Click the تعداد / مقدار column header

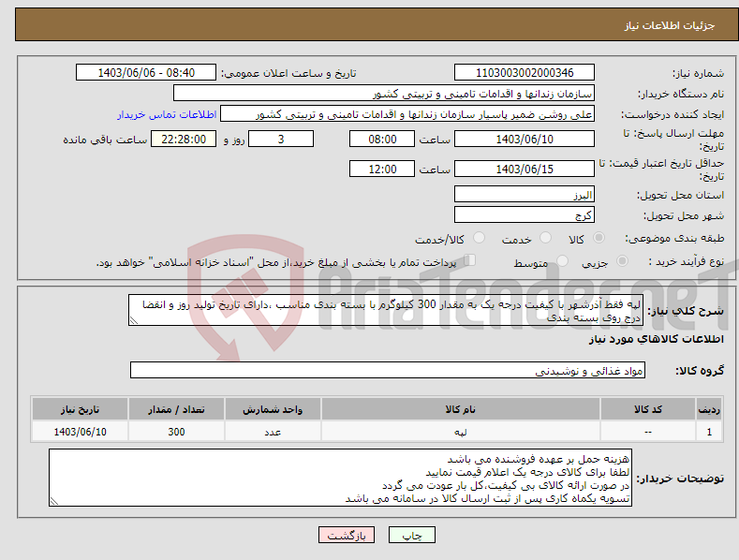[x=176, y=409]
